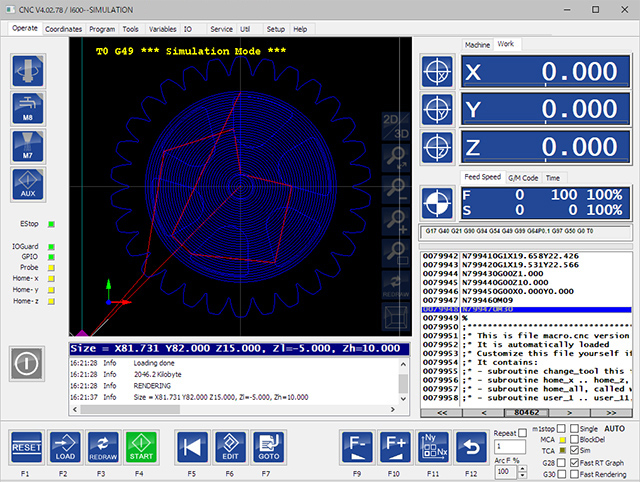640x482 pixels.
Task: Open the Coordinates tab
Action: [x=64, y=30]
